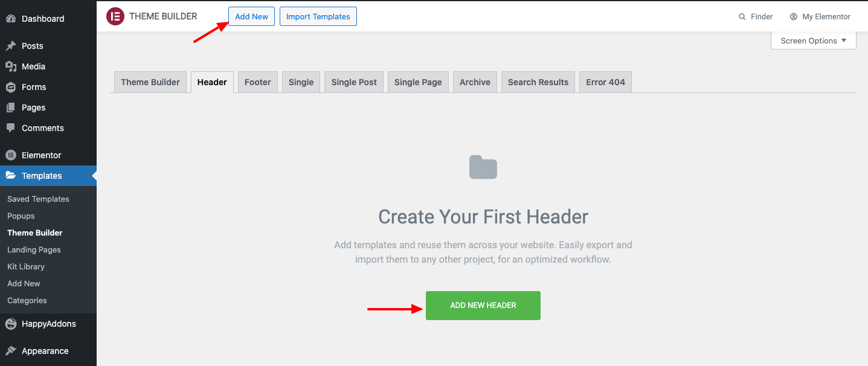
Task: Select the Header tab
Action: (x=212, y=82)
